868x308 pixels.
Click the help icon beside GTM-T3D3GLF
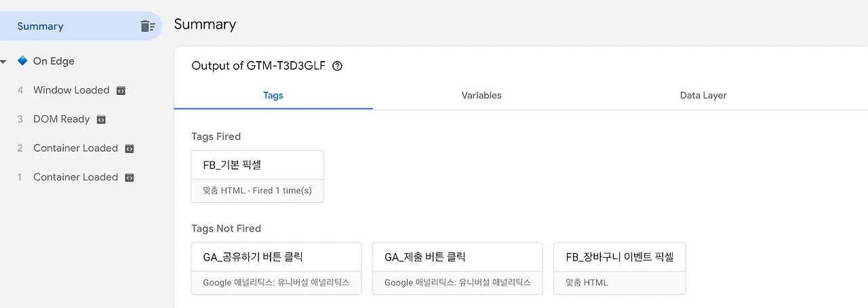pyautogui.click(x=338, y=66)
